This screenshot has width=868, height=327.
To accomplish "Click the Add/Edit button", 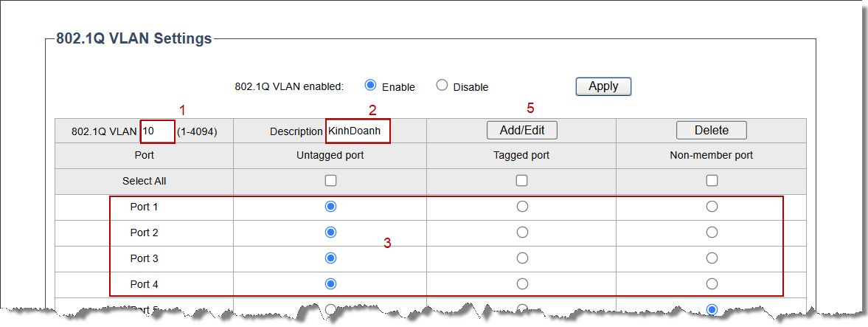I will click(x=522, y=130).
